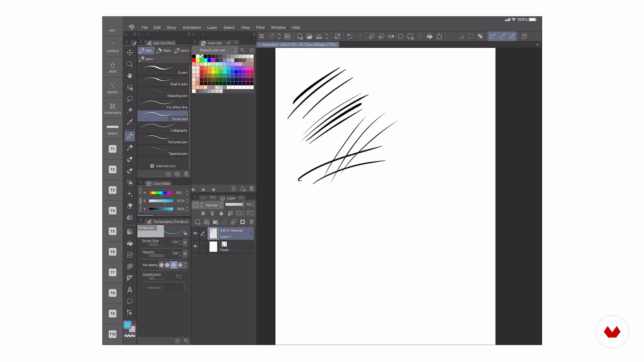Select the strongest anti-aliasing option

180,265
